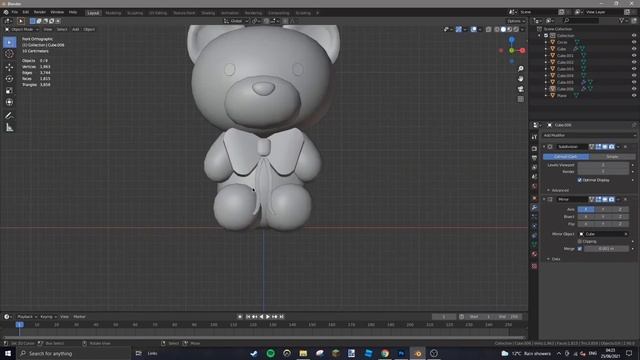
Task: Open the Material properties tab icon
Action: pos(534,254)
